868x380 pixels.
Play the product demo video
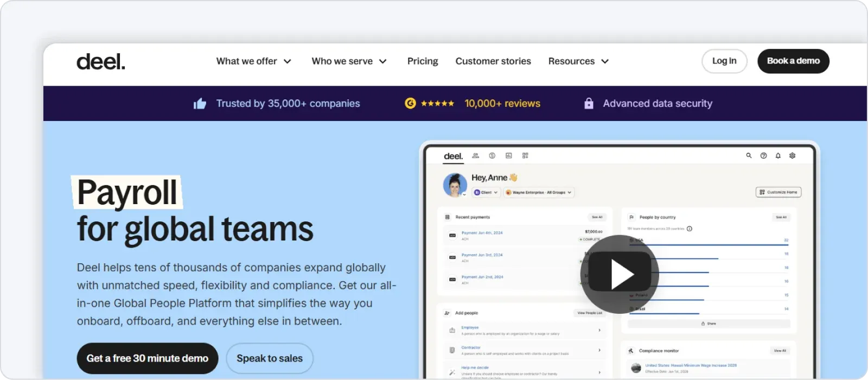[x=620, y=274]
